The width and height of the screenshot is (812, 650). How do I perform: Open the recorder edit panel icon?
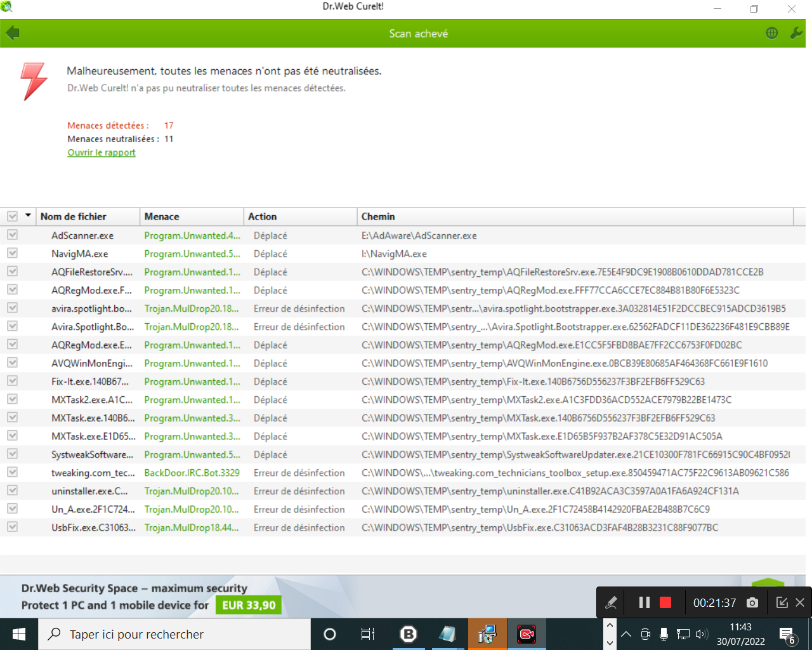(782, 602)
